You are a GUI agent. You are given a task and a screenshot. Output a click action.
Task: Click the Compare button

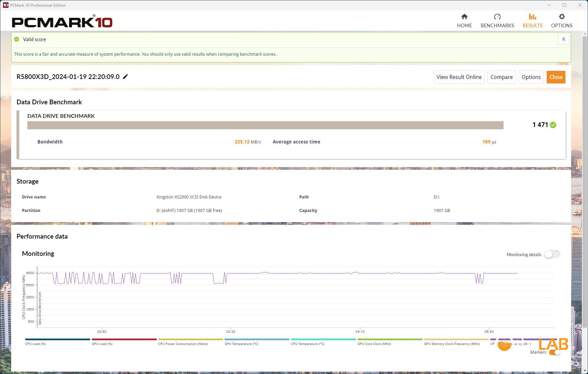click(x=502, y=77)
